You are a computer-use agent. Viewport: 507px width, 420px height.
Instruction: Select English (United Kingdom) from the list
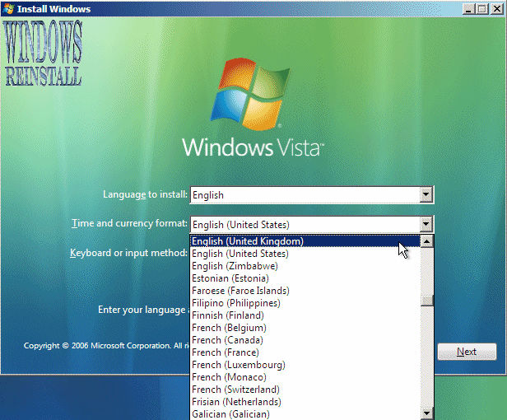[x=248, y=241]
